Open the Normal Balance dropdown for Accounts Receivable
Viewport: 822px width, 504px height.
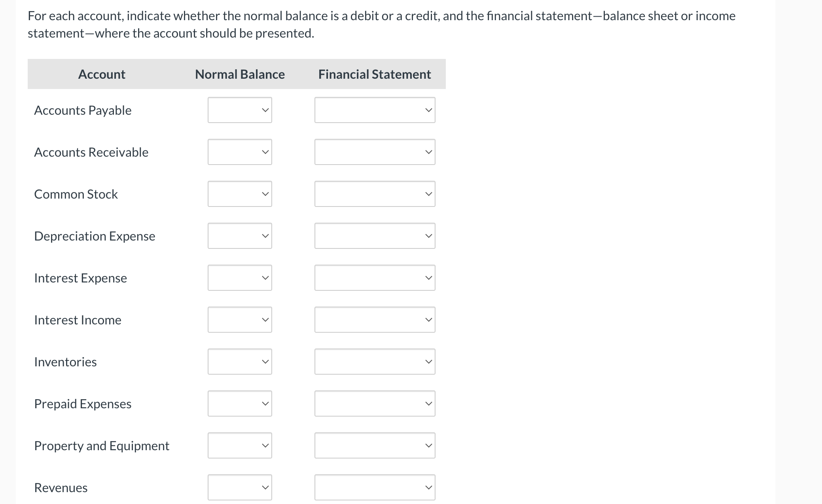(239, 152)
